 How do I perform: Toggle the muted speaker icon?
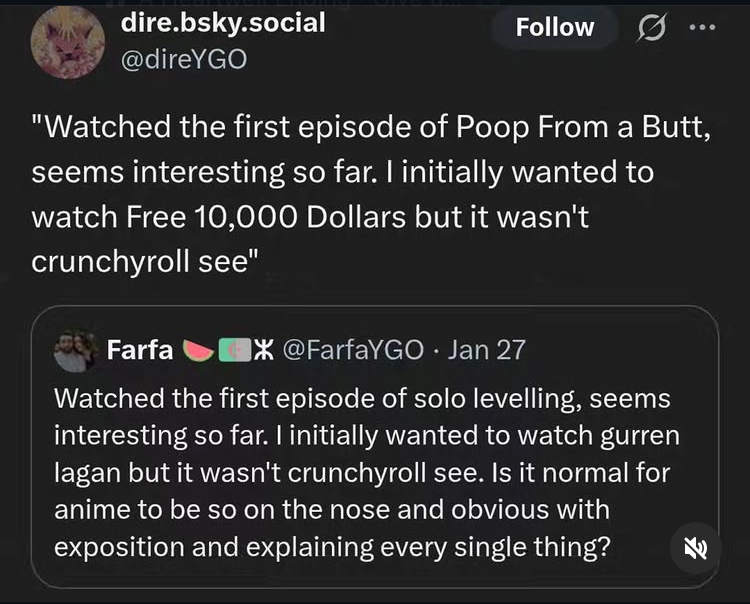[x=694, y=550]
